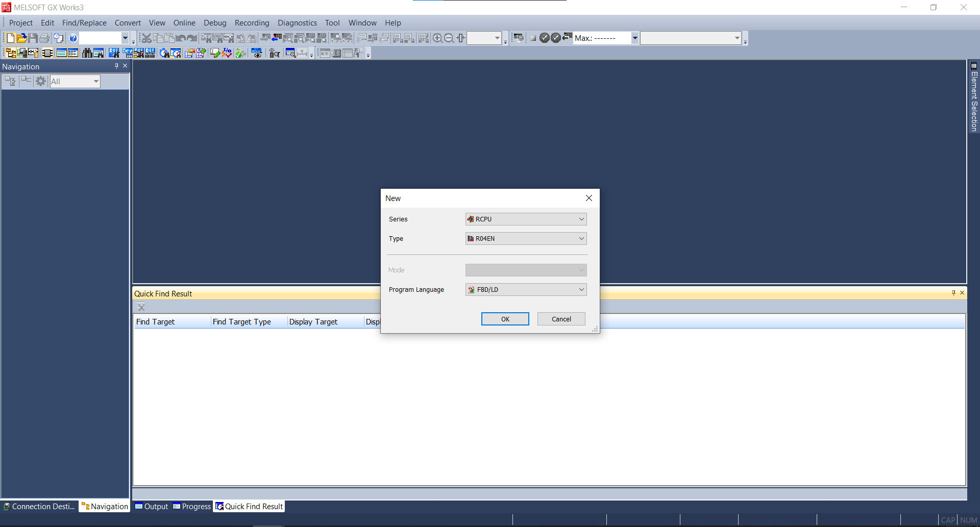Click the I/O check icon

click(227, 53)
